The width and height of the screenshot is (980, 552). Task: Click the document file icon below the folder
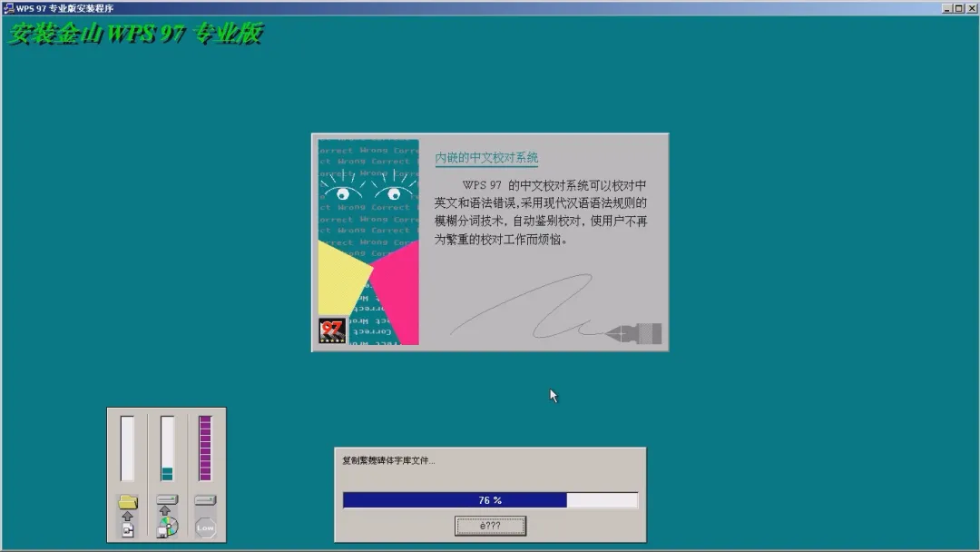[128, 531]
